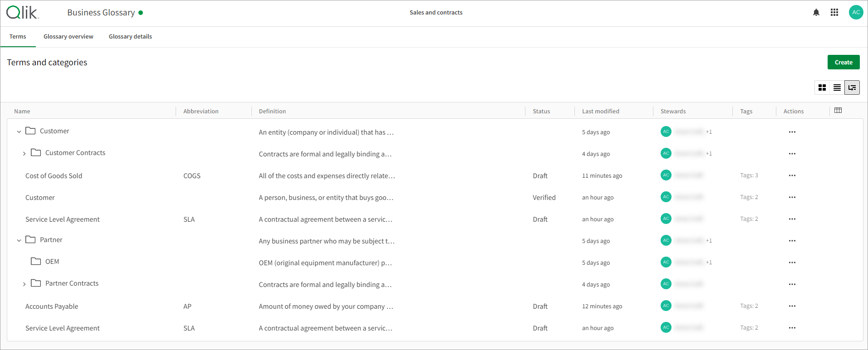Open the notifications bell
Screen dimensions: 868x350
pyautogui.click(x=816, y=13)
